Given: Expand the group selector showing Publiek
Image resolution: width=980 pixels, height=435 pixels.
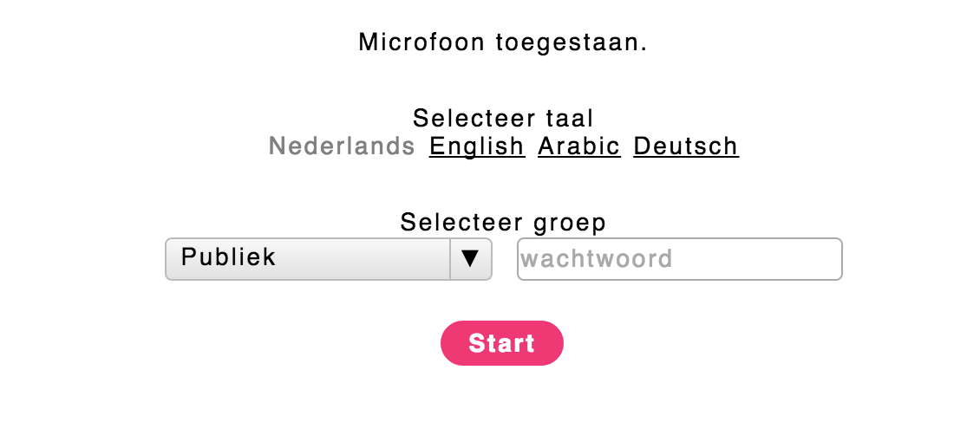Looking at the screenshot, I should pyautogui.click(x=328, y=259).
